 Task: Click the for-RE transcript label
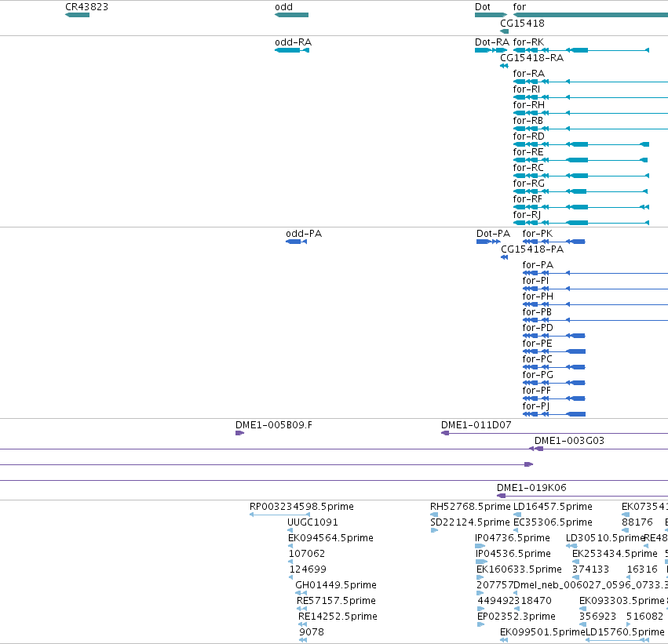(528, 152)
